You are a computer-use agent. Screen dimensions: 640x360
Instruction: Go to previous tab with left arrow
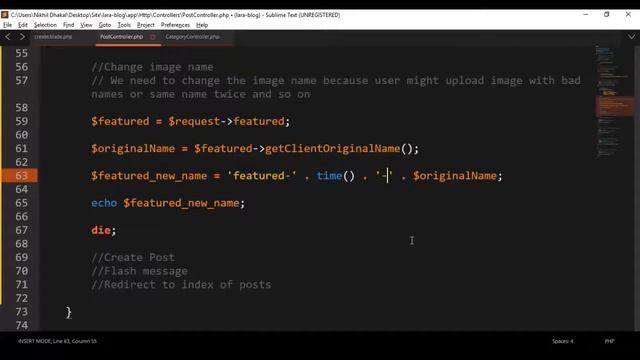(x=8, y=37)
